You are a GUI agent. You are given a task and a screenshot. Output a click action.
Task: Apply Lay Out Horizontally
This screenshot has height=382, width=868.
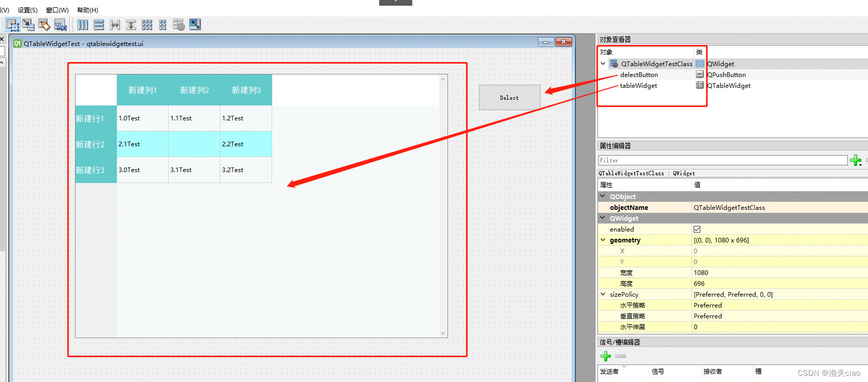[83, 25]
